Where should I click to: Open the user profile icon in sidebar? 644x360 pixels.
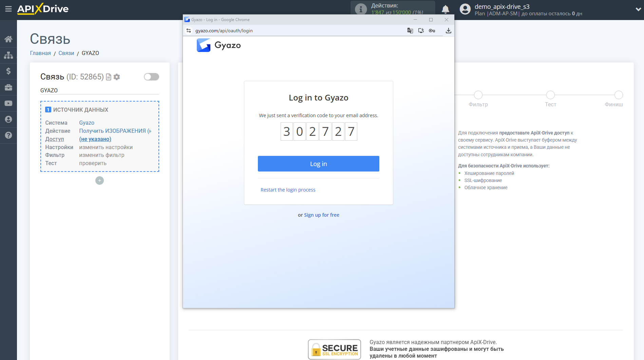(8, 119)
